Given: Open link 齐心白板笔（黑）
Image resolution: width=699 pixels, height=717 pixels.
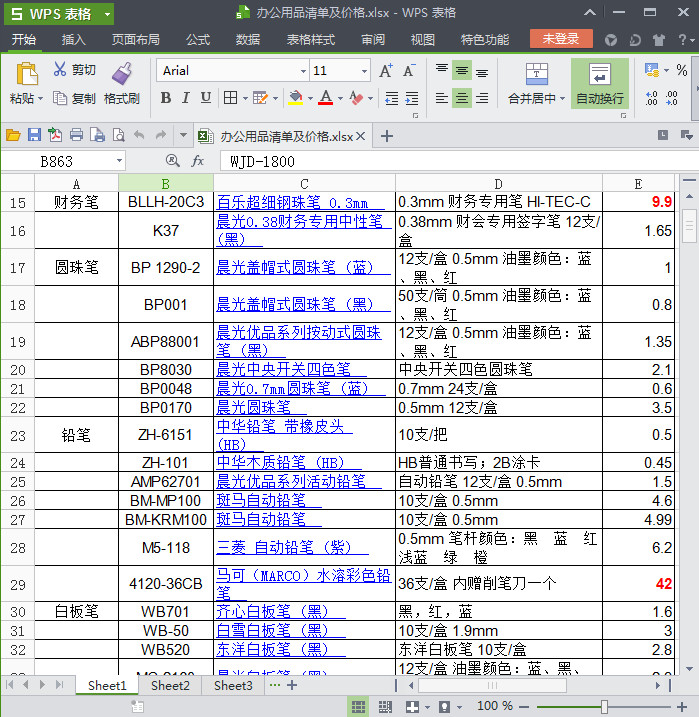Looking at the screenshot, I should tap(272, 611).
